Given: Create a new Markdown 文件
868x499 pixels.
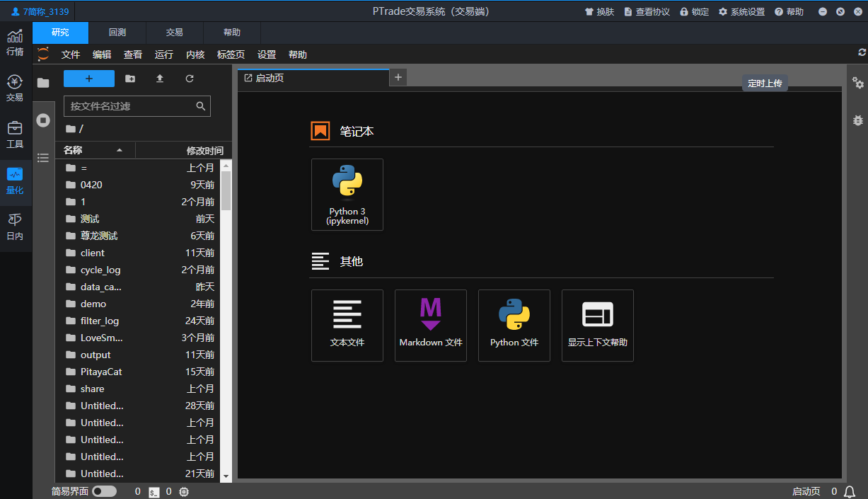Looking at the screenshot, I should click(x=431, y=326).
